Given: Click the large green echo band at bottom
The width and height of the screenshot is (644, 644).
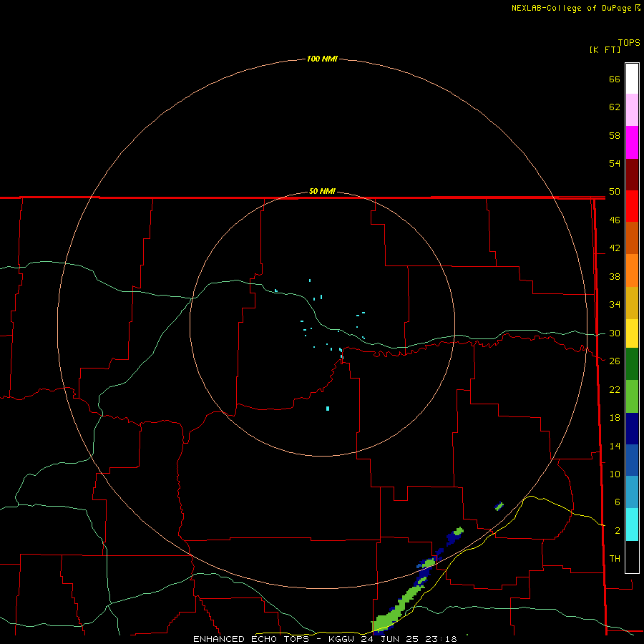Looking at the screenshot, I should (x=395, y=611).
